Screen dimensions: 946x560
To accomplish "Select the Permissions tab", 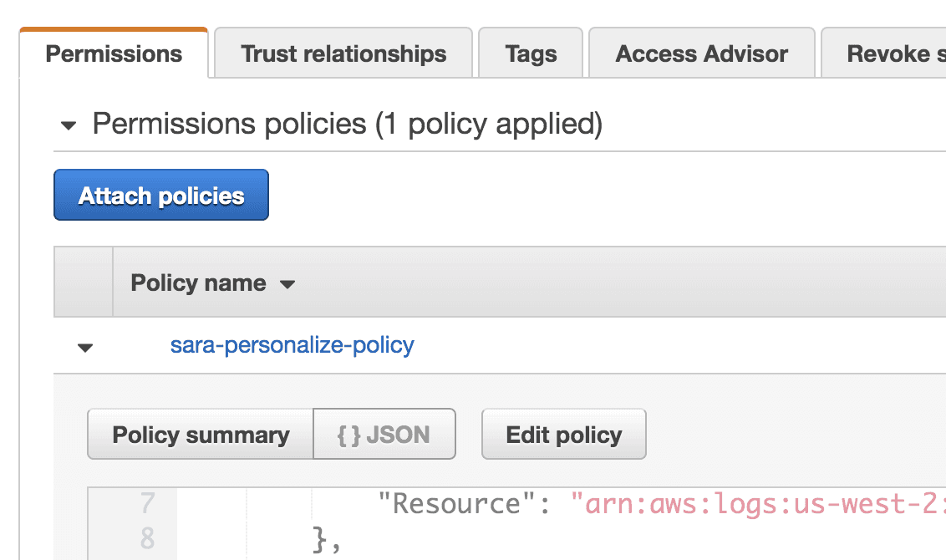I will (x=113, y=53).
